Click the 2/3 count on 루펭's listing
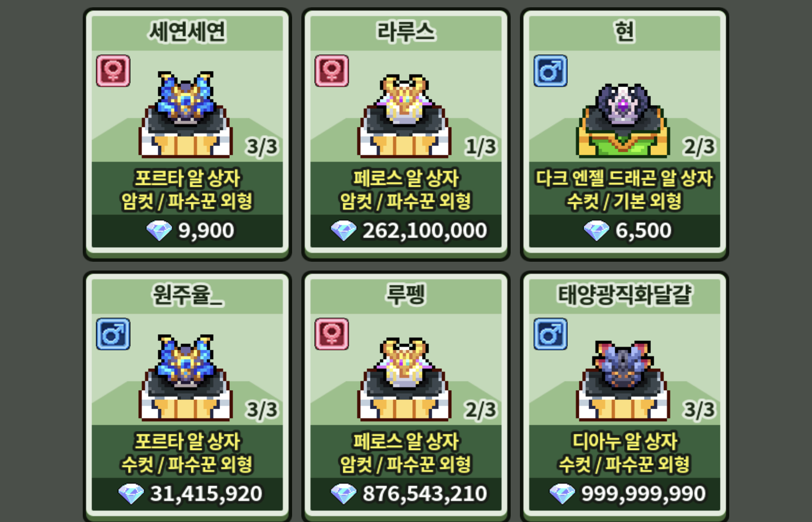Screen dimensions: 812x522 pos(480,410)
